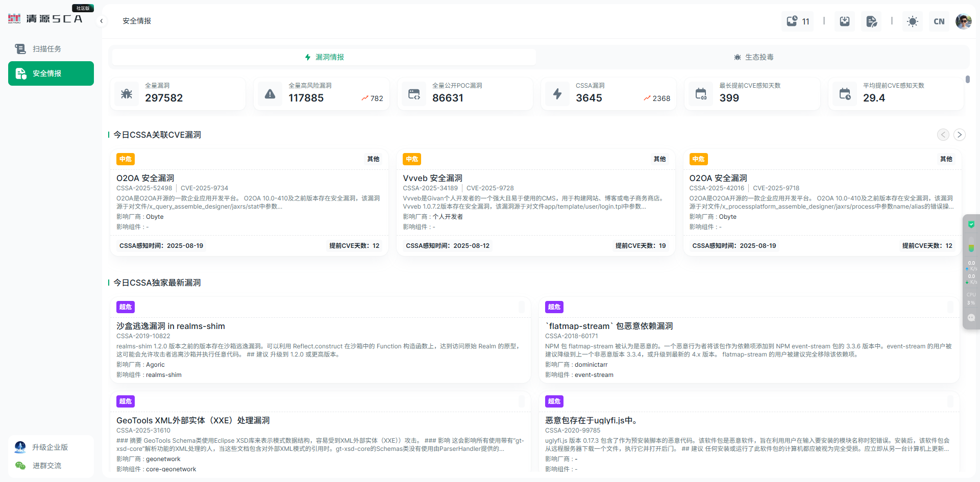Toggle light/dark theme with the sun icon
The image size is (980, 482).
point(912,21)
